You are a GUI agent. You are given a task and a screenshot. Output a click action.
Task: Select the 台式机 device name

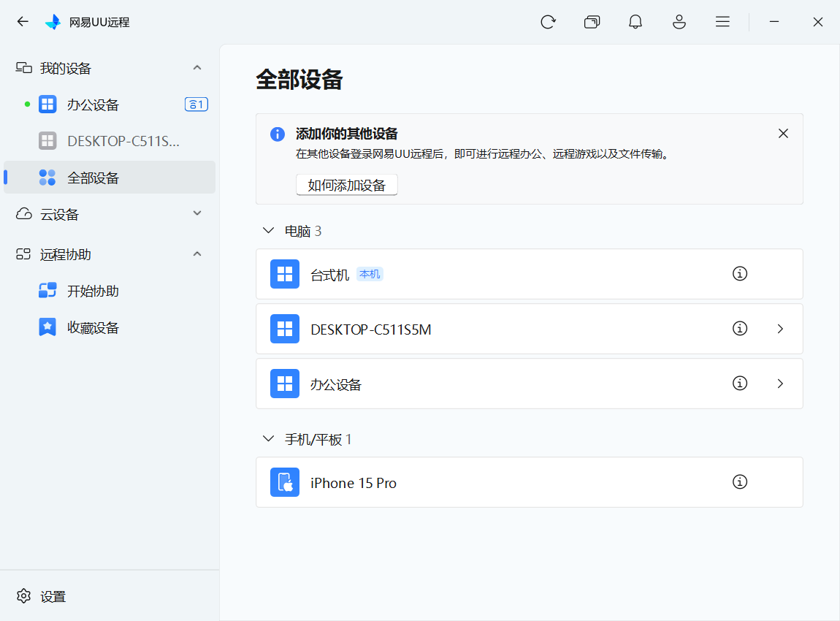point(330,275)
